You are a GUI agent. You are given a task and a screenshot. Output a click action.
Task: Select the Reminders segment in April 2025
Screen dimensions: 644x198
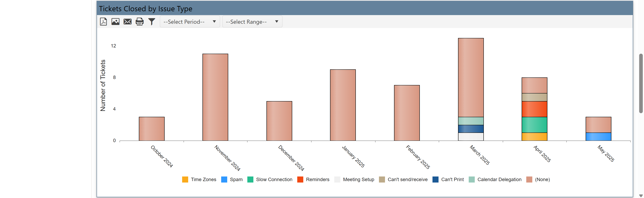pyautogui.click(x=534, y=109)
